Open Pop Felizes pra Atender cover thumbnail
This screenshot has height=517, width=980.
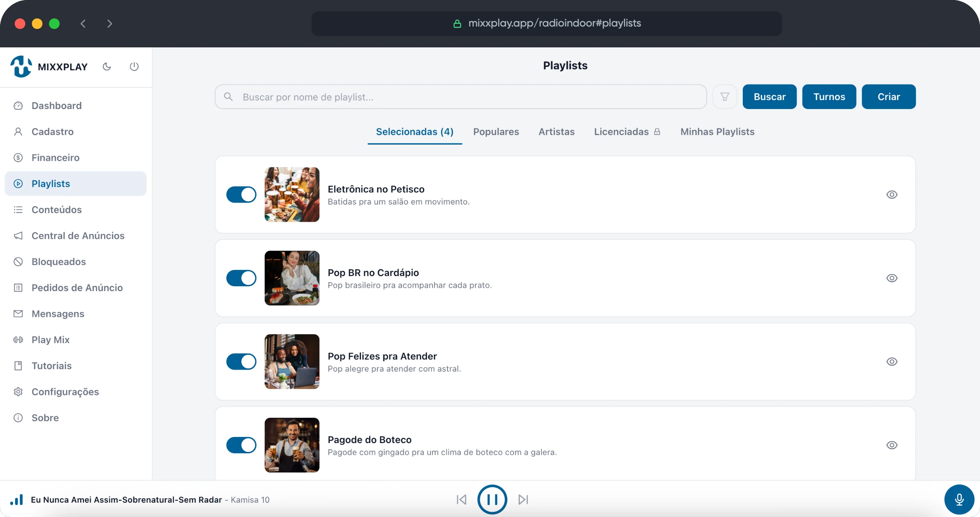tap(292, 362)
